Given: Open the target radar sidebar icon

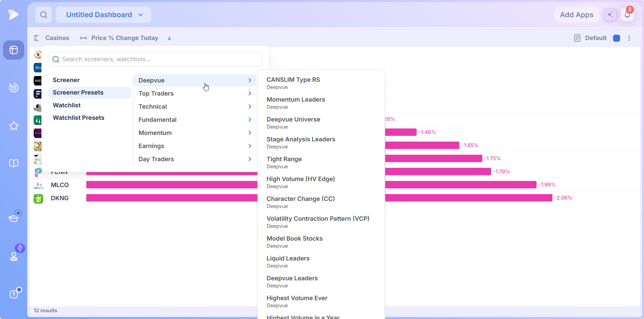Looking at the screenshot, I should 13,87.
